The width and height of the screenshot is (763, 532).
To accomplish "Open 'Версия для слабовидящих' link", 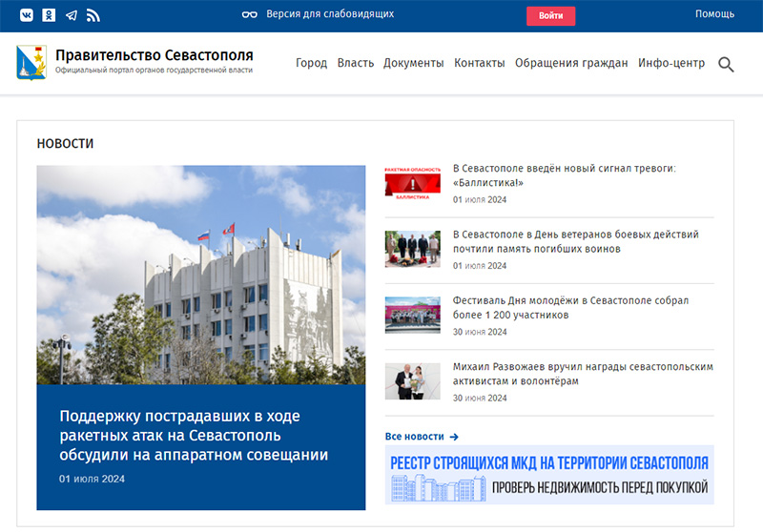I will 330,14.
